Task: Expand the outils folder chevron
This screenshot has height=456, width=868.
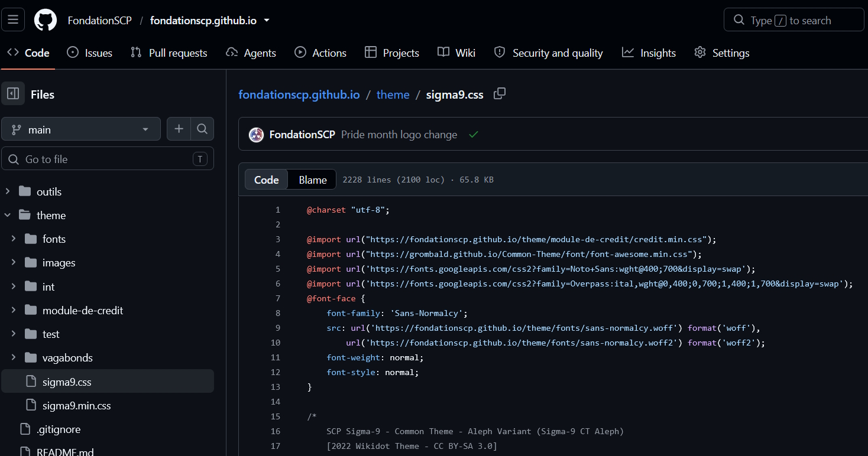Action: click(8, 191)
